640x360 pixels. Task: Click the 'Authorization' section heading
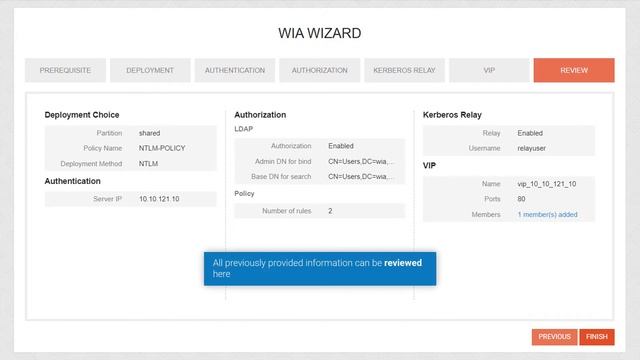point(260,115)
